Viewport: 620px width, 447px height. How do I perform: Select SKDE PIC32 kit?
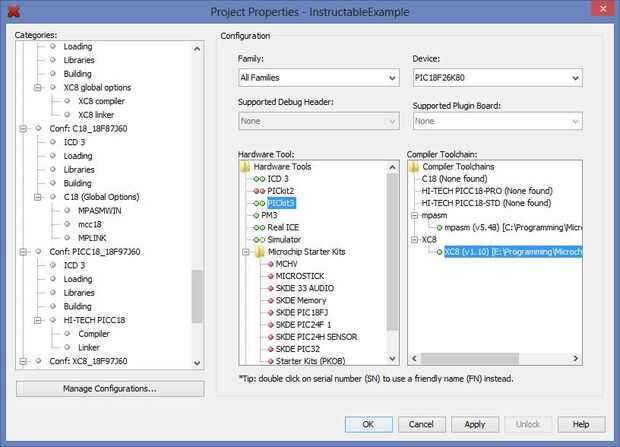[x=297, y=349]
